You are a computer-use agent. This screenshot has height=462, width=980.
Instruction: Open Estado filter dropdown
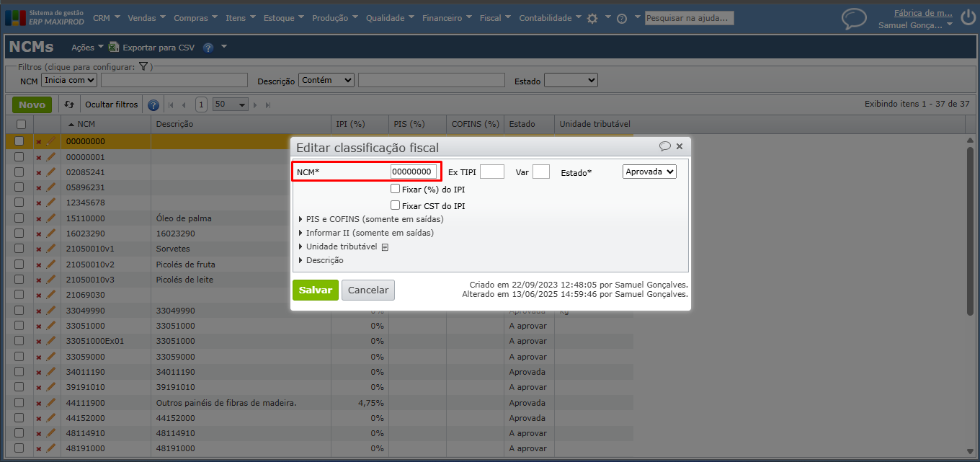tap(571, 80)
